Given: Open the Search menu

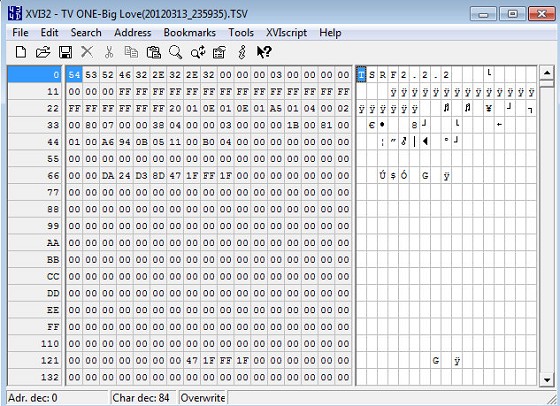Looking at the screenshot, I should 86,32.
